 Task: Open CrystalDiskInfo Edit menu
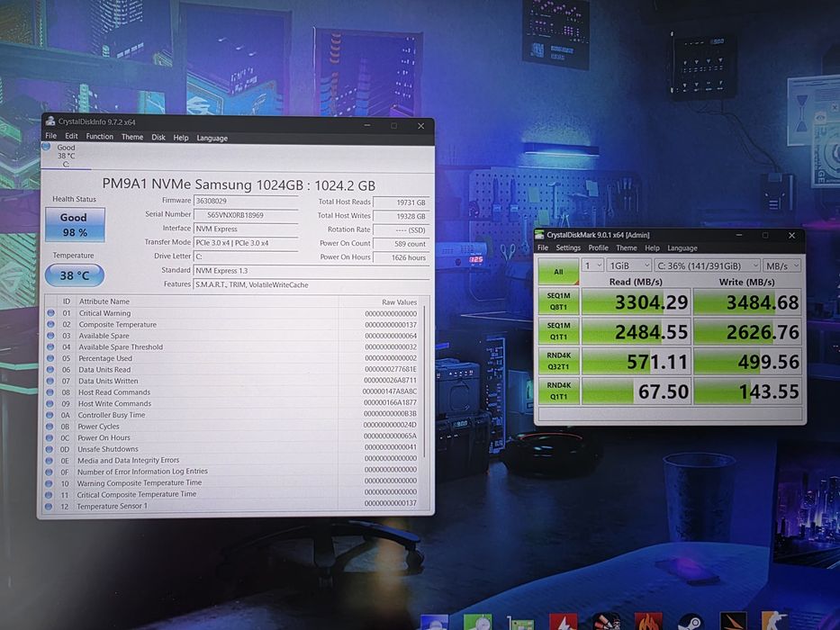click(x=71, y=136)
